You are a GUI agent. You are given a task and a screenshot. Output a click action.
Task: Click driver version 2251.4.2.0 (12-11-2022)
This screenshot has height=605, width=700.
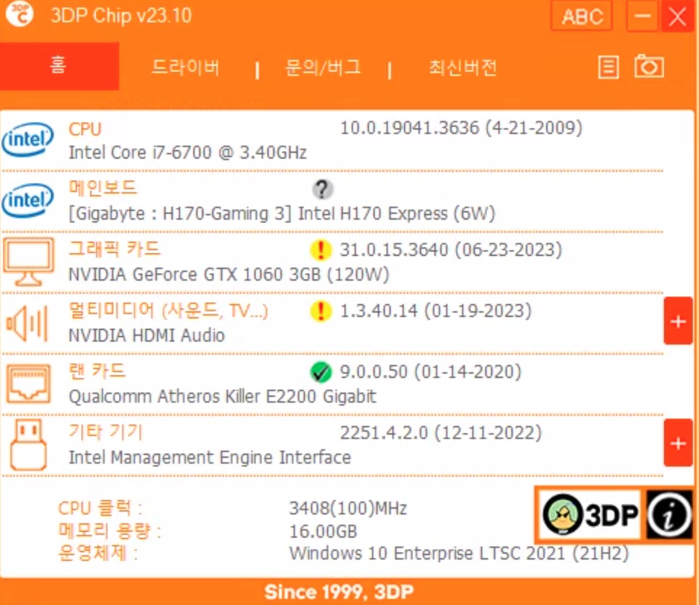440,433
